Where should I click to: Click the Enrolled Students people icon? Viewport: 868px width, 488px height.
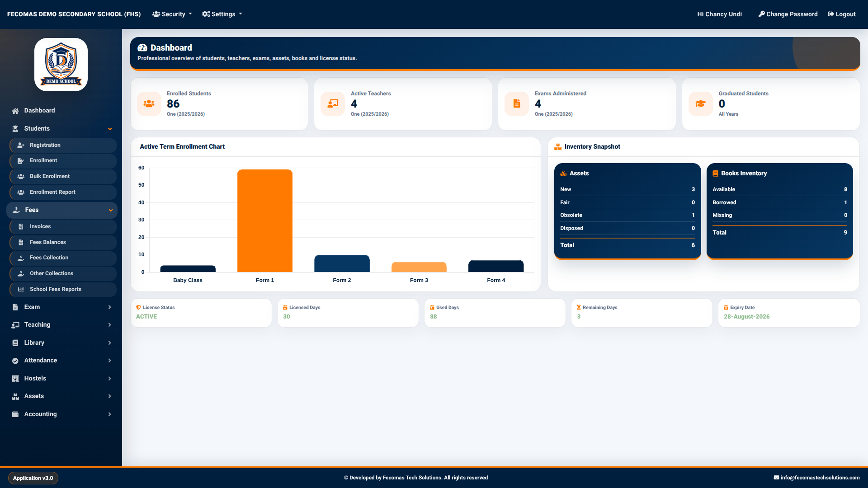149,104
